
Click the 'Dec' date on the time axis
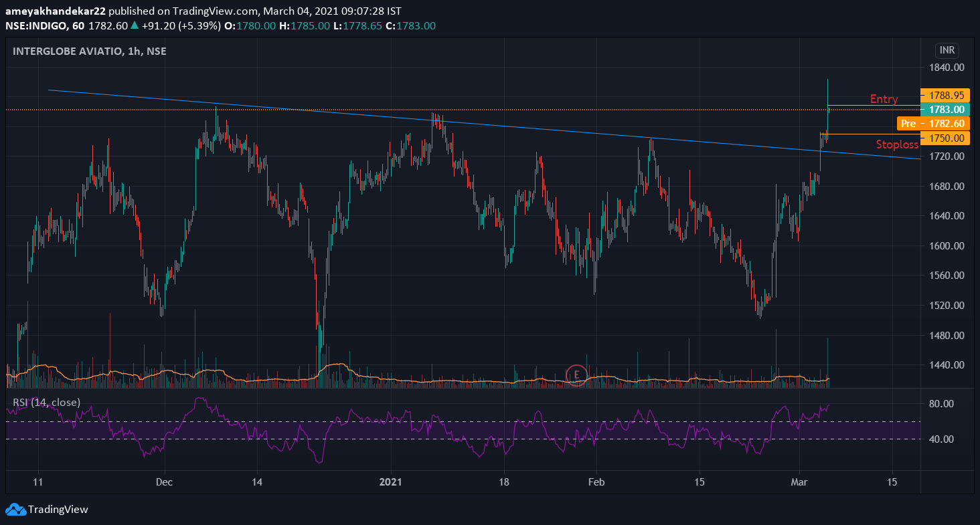[164, 482]
